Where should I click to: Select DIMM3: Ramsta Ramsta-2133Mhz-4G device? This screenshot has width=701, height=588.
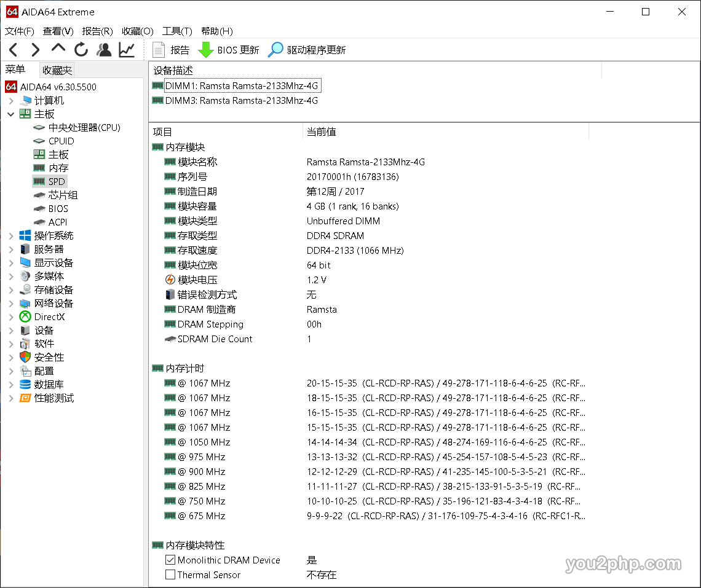click(x=242, y=101)
